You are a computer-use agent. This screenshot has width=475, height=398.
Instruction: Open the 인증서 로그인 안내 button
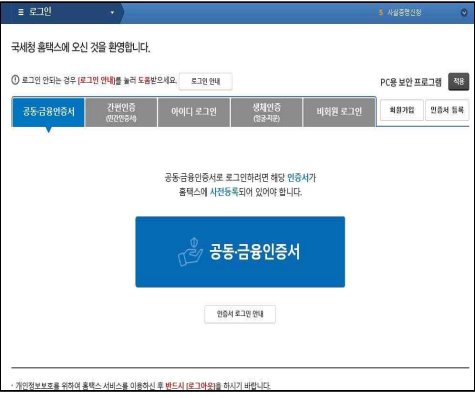click(x=240, y=314)
